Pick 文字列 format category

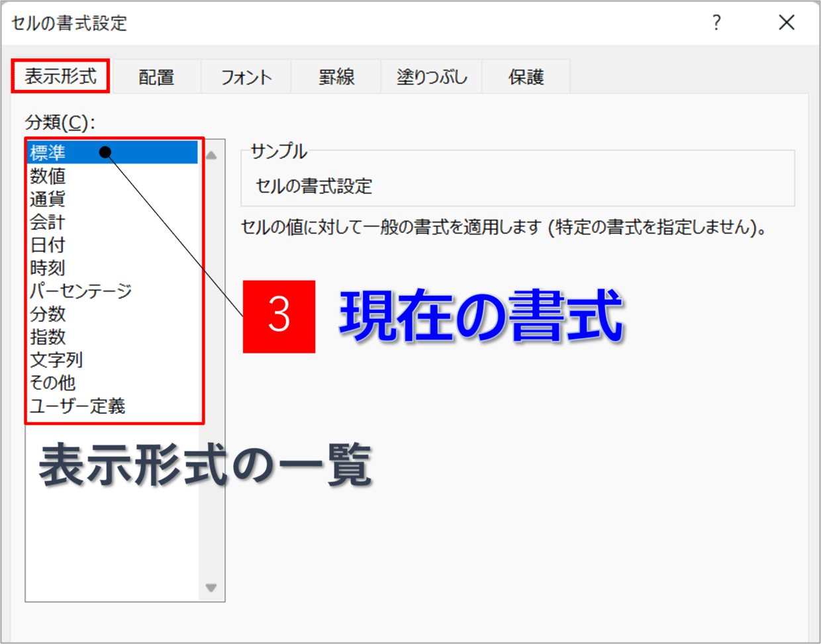coord(56,360)
